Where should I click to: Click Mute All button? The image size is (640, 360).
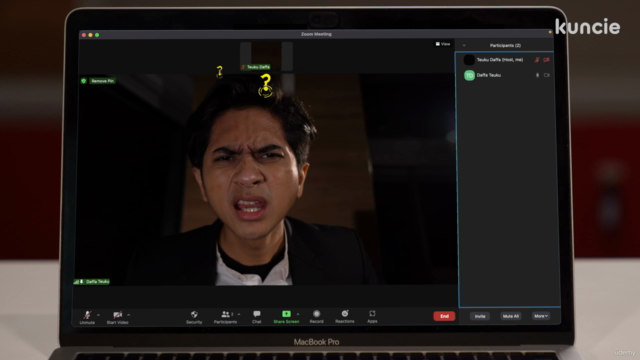(x=511, y=316)
